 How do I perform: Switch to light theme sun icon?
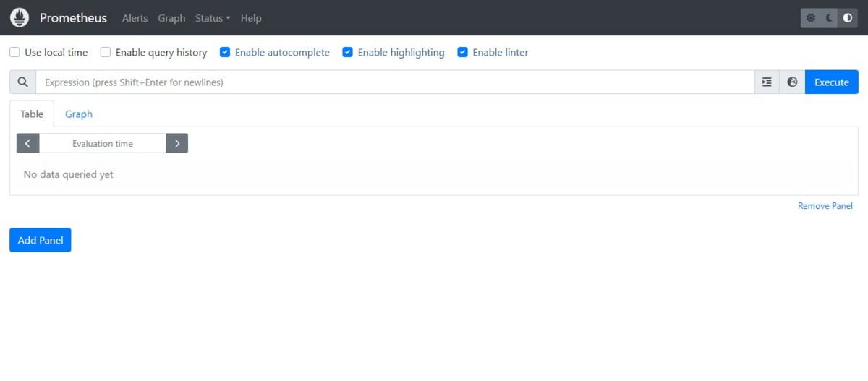(x=811, y=18)
